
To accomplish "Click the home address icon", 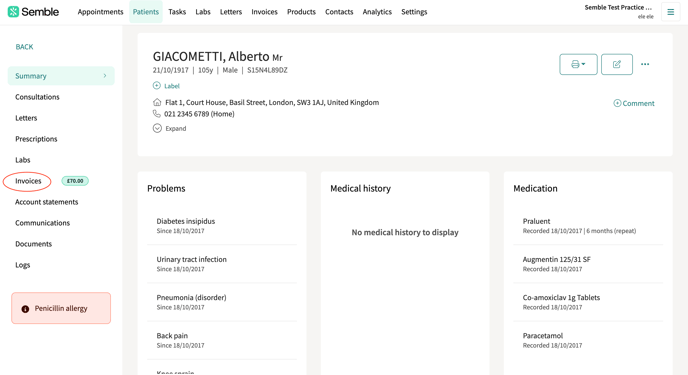I will pyautogui.click(x=157, y=102).
